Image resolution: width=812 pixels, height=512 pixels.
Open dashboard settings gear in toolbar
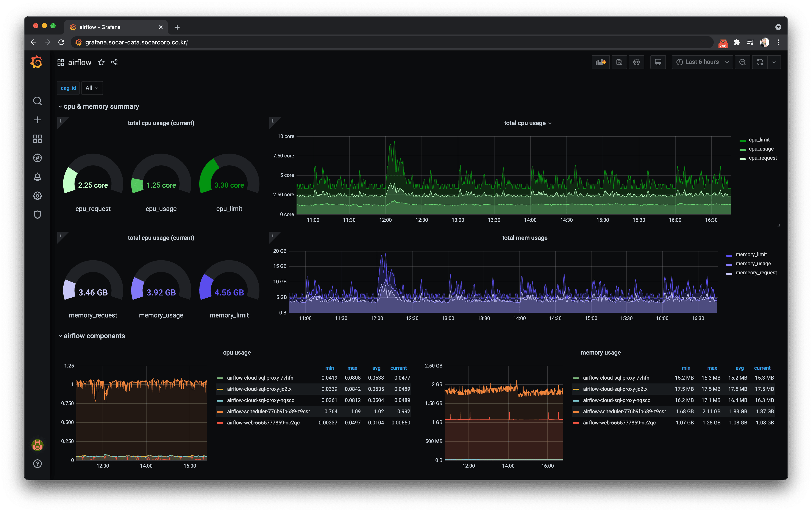point(636,62)
